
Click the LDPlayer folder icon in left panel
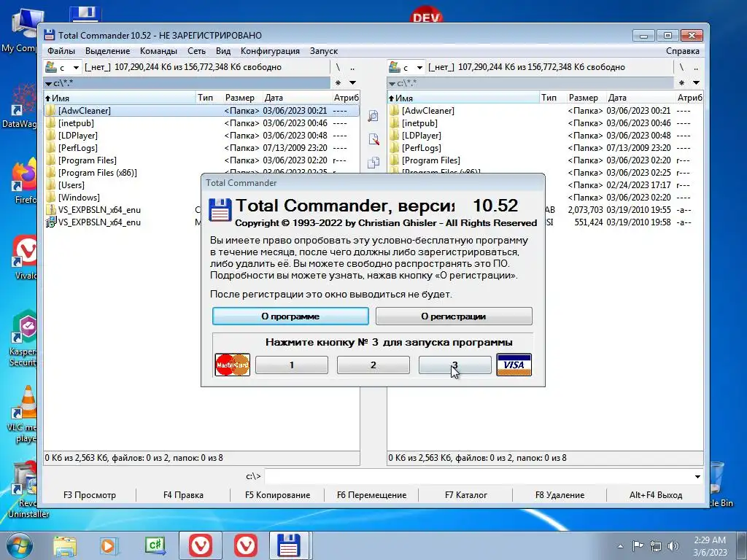tap(51, 135)
